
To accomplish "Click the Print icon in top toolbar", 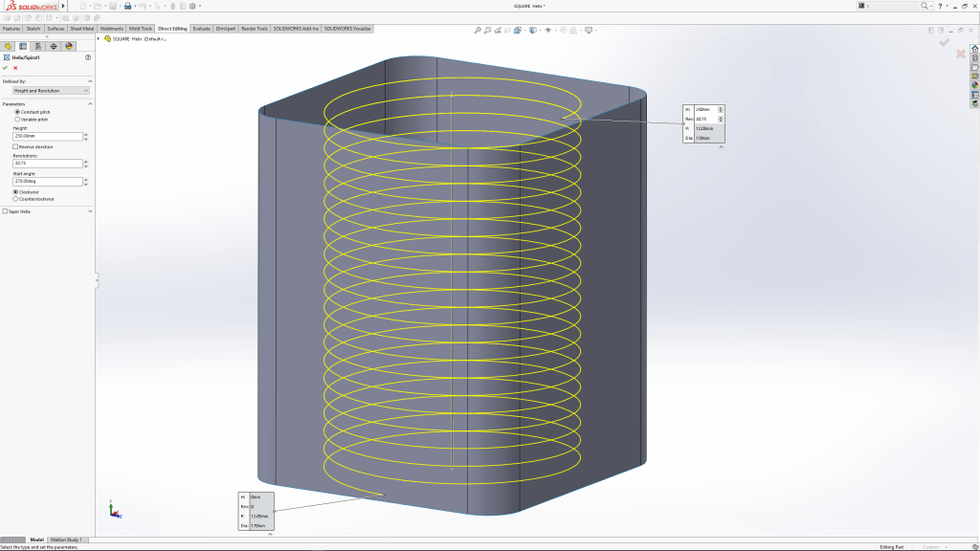I will [x=127, y=7].
